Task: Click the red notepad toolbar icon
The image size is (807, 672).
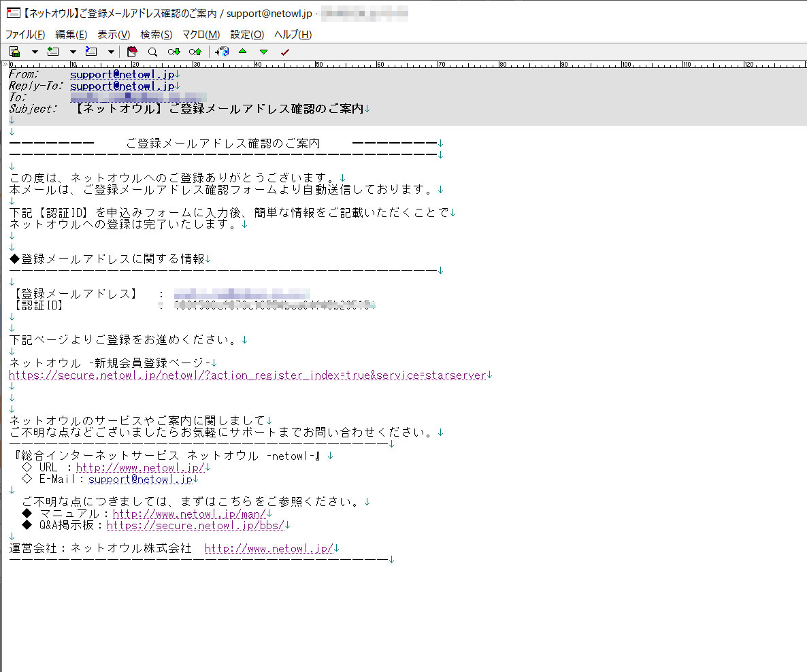Action: (x=132, y=52)
